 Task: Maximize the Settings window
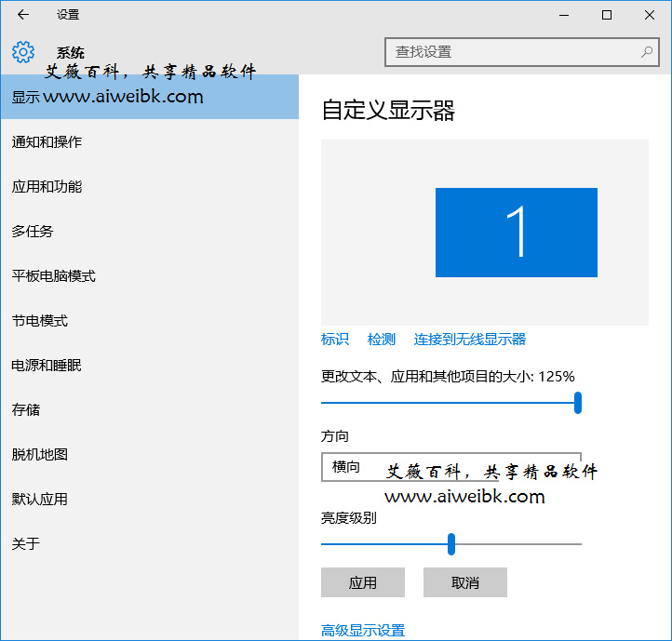pos(607,15)
